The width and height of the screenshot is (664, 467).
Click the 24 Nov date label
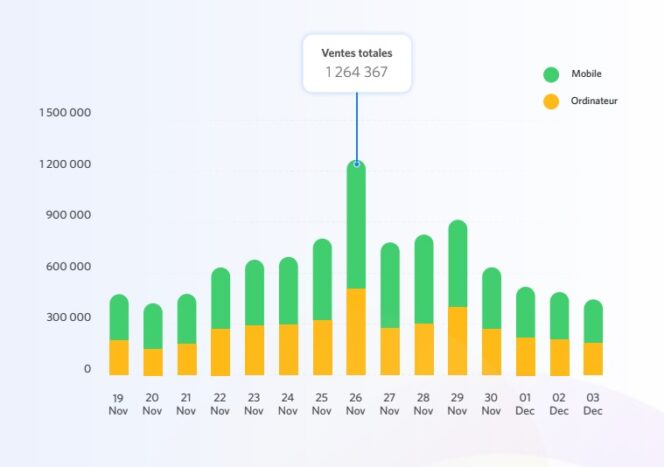coord(288,405)
